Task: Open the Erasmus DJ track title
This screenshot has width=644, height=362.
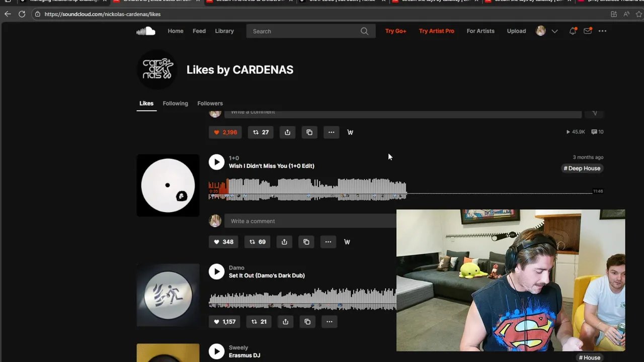Action: pos(245,355)
